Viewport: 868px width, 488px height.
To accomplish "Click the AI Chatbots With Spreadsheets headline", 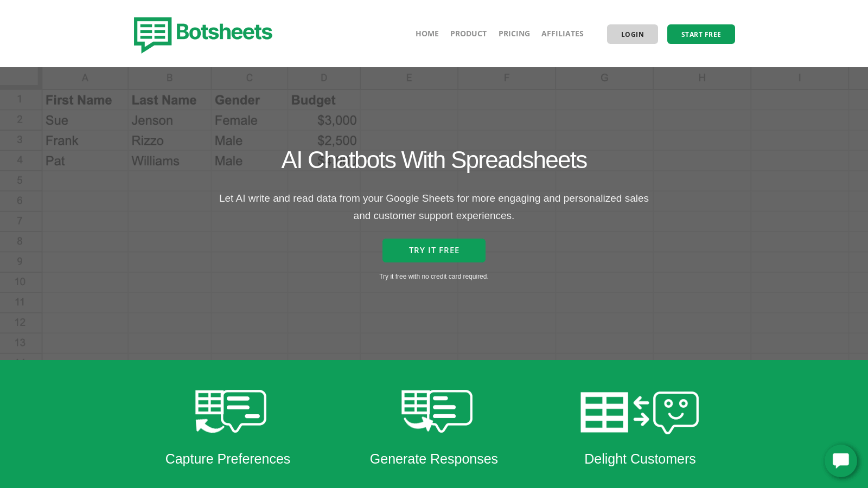I will [x=434, y=160].
